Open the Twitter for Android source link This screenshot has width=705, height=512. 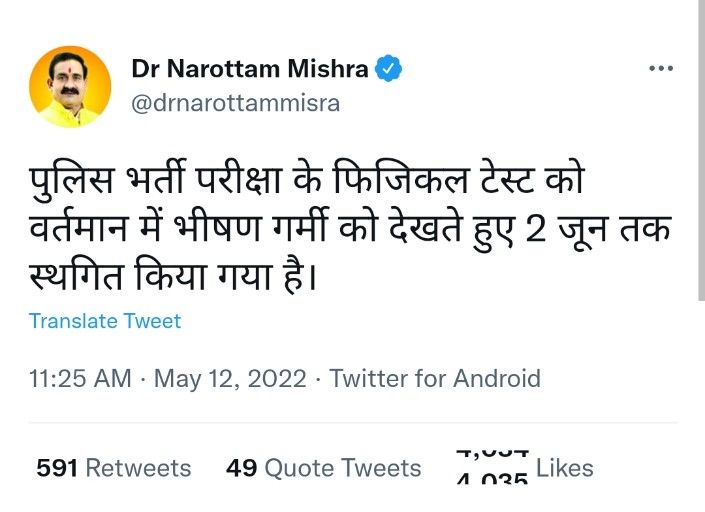[435, 379]
